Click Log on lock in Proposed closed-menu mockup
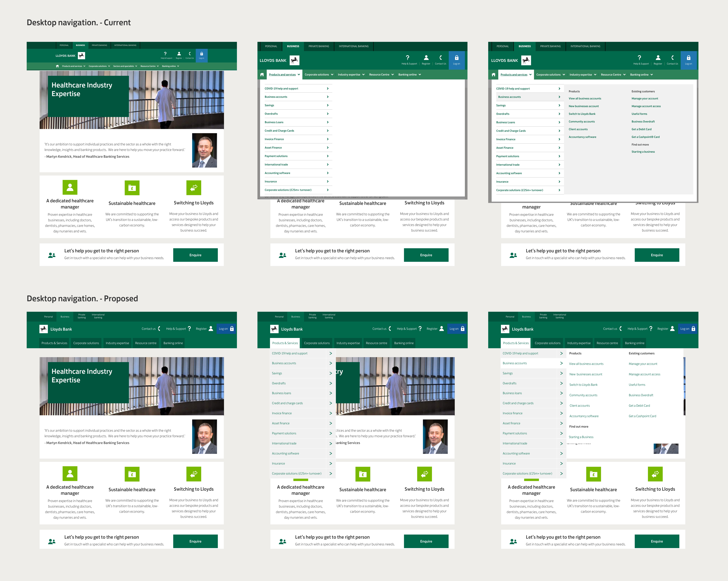The height and width of the screenshot is (581, 728). pos(232,329)
